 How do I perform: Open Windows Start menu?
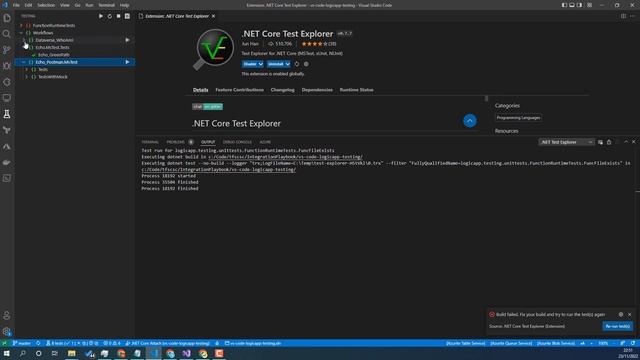point(7,353)
